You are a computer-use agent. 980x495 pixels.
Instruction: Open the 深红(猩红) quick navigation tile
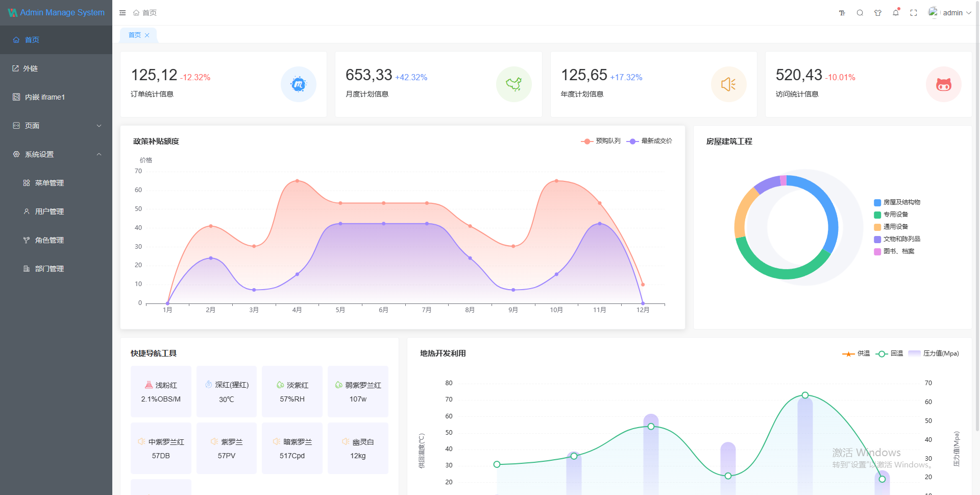point(227,392)
